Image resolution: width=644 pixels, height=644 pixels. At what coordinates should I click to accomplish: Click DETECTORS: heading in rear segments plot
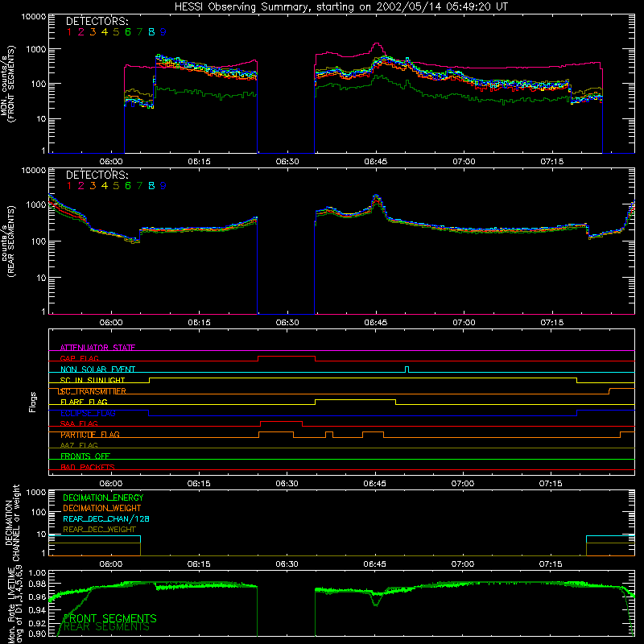[x=97, y=175]
